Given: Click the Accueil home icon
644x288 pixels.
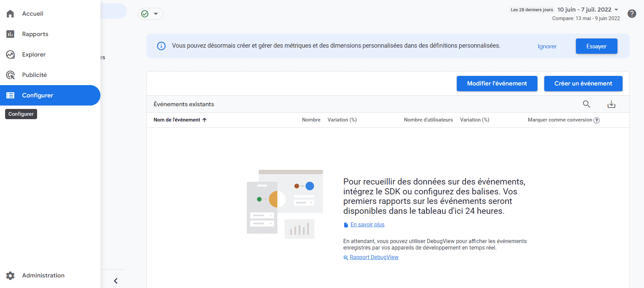Looking at the screenshot, I should pyautogui.click(x=10, y=14).
